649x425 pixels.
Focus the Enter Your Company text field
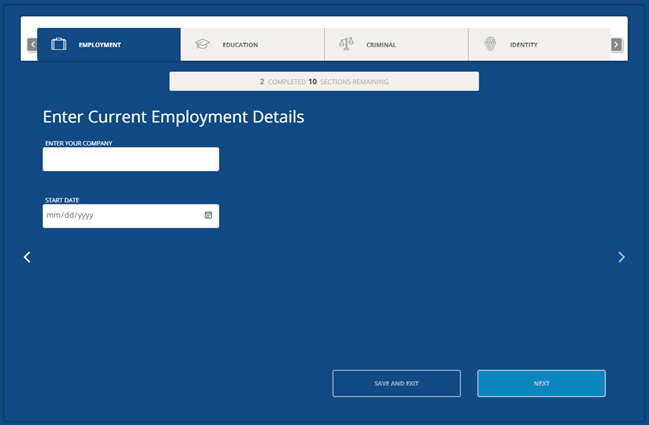pos(130,160)
